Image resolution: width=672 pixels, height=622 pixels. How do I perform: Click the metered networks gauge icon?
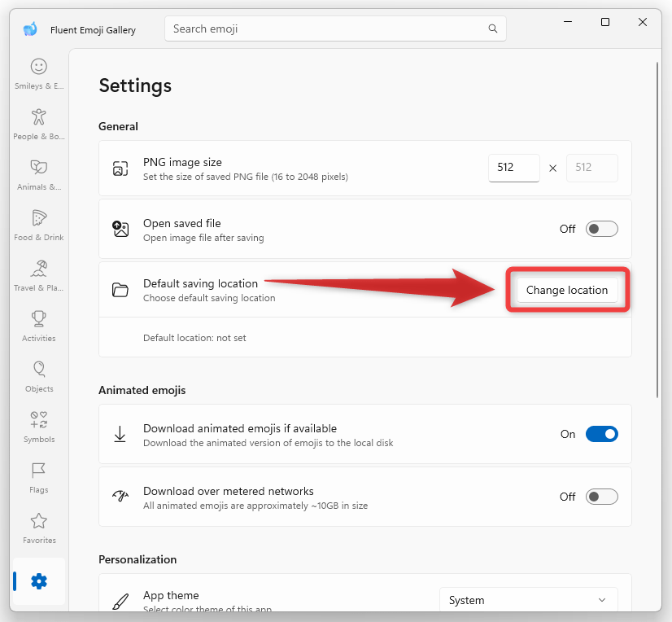click(120, 497)
